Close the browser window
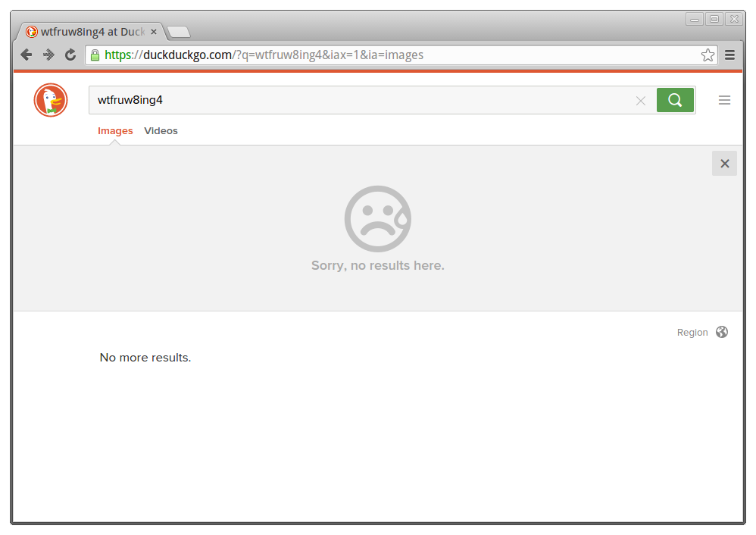 pos(734,19)
